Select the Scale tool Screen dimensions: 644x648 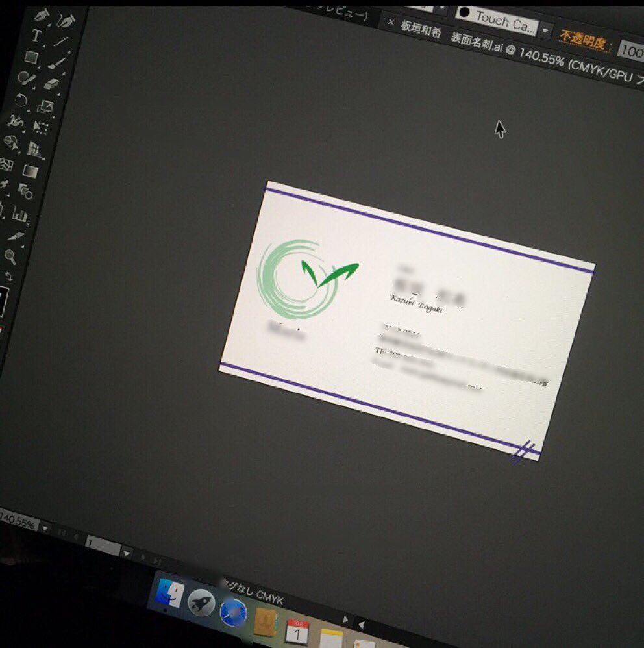45,106
